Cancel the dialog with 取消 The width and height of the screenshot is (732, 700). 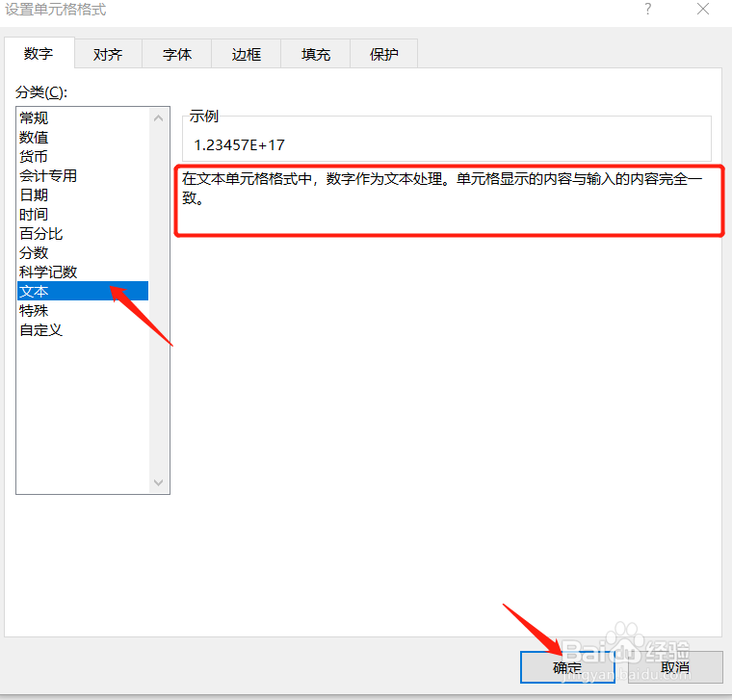675,667
